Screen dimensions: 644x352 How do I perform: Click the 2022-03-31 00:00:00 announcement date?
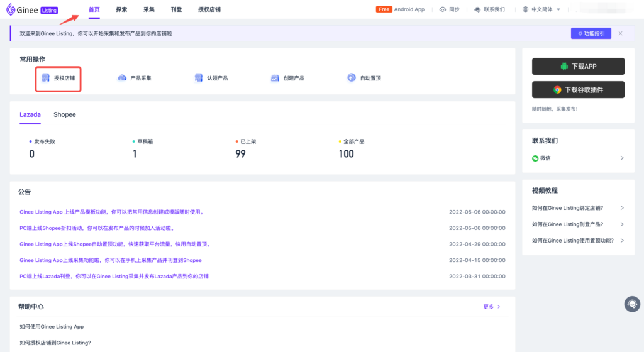477,277
